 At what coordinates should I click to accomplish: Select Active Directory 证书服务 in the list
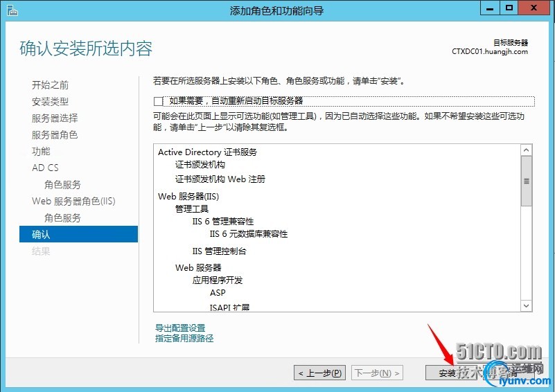coord(207,152)
